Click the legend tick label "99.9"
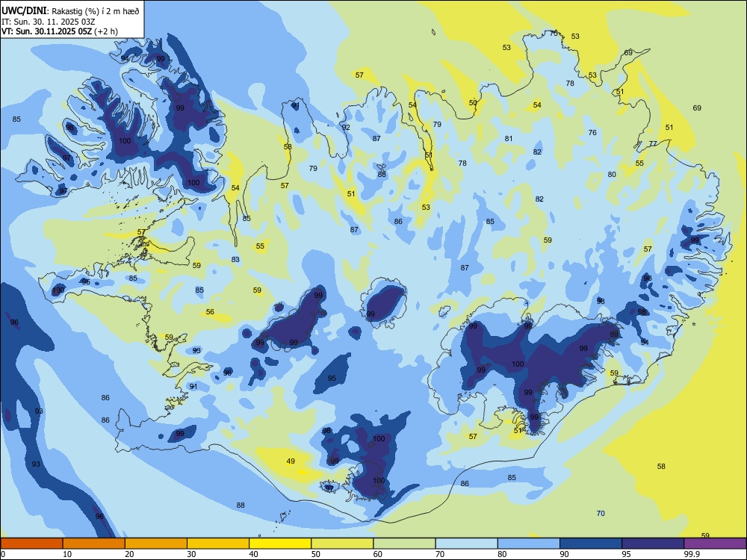Image resolution: width=747 pixels, height=560 pixels. pos(691,554)
